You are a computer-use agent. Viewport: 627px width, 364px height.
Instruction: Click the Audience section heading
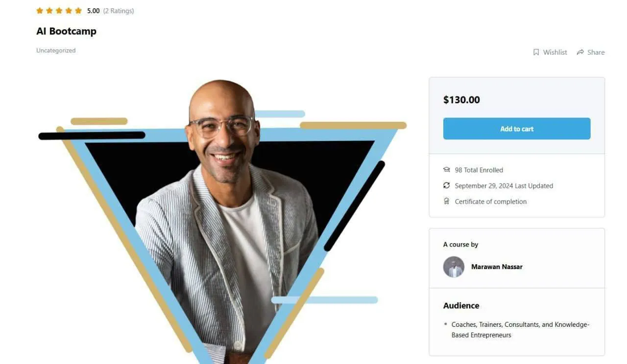click(461, 306)
